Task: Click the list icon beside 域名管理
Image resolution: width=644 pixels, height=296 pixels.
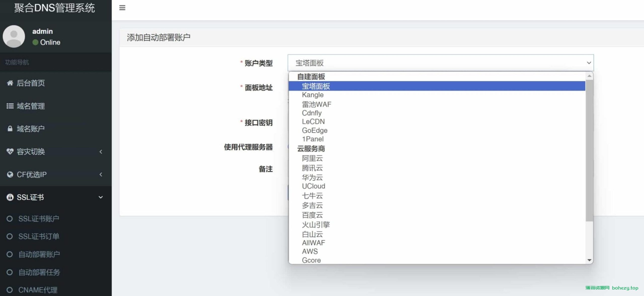Action: 10,106
